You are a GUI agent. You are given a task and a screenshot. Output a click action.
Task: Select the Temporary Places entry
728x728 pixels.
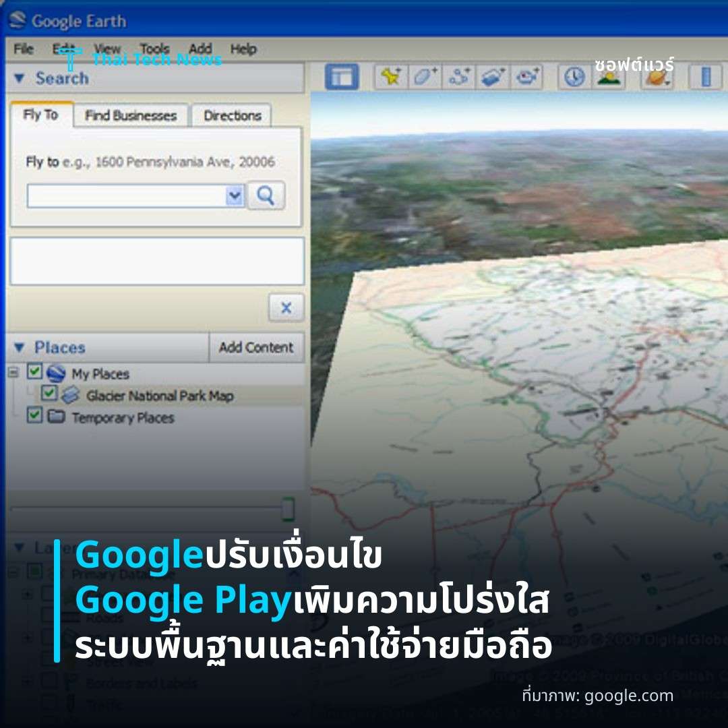point(123,417)
